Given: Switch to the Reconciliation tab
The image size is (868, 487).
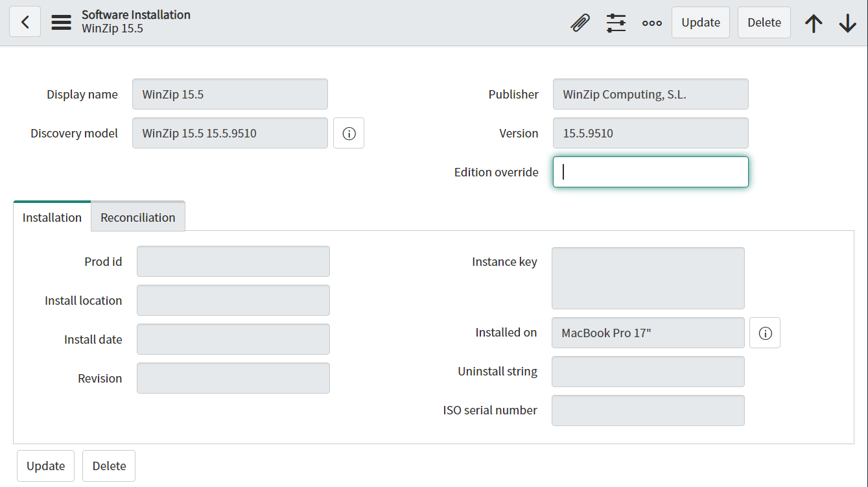Looking at the screenshot, I should pos(137,217).
